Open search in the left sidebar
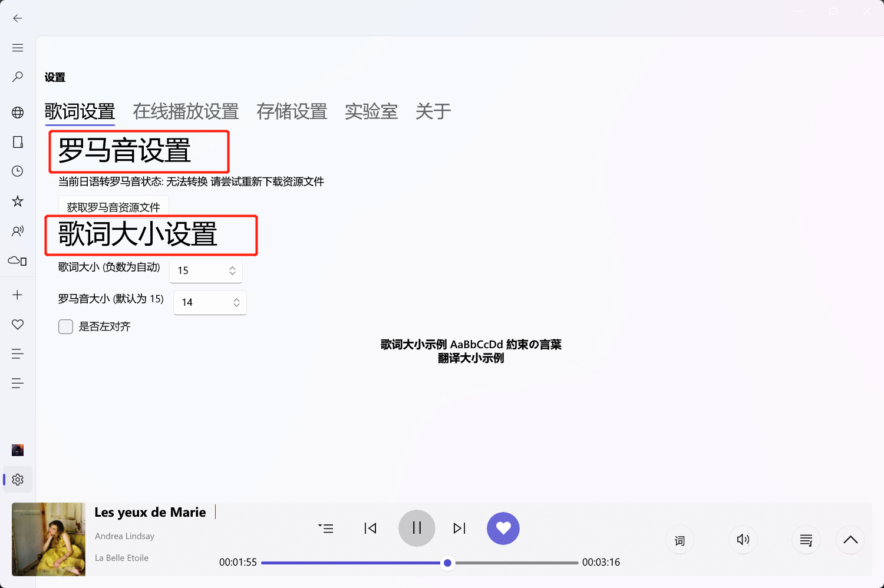This screenshot has width=884, height=588. click(x=17, y=77)
